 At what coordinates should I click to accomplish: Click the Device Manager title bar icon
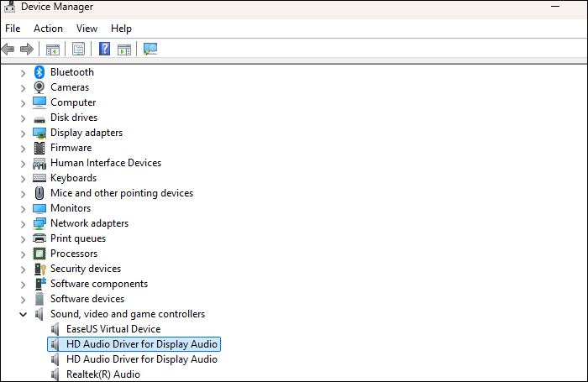(x=10, y=7)
